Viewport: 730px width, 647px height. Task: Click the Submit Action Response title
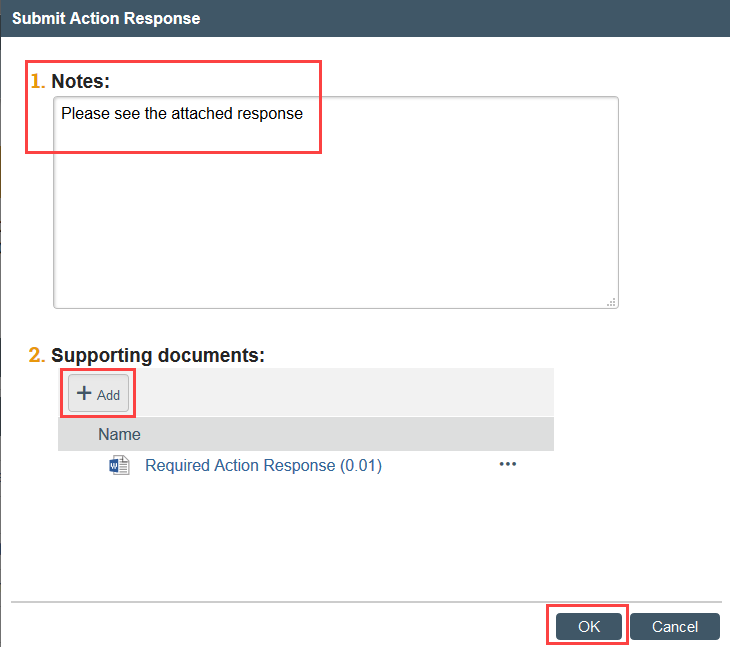click(106, 18)
